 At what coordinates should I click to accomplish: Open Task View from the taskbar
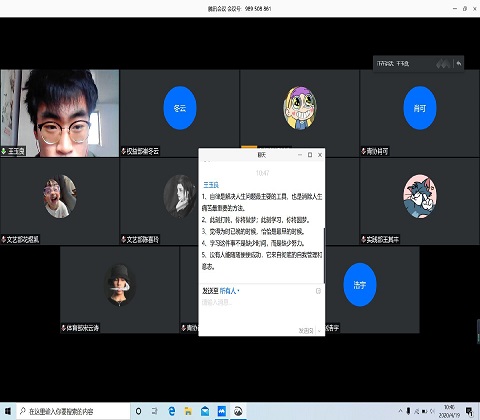pyautogui.click(x=155, y=411)
